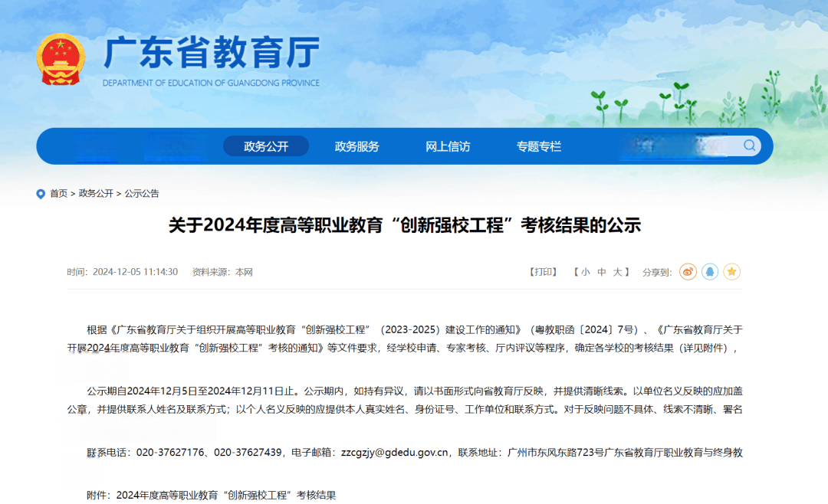Click the 分享到 label
This screenshot has width=828, height=504.
click(657, 273)
